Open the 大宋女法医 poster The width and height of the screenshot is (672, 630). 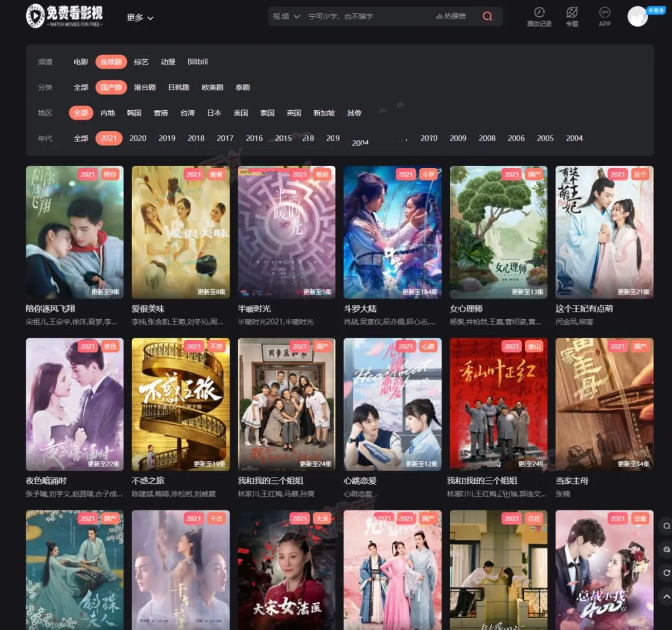coord(286,570)
